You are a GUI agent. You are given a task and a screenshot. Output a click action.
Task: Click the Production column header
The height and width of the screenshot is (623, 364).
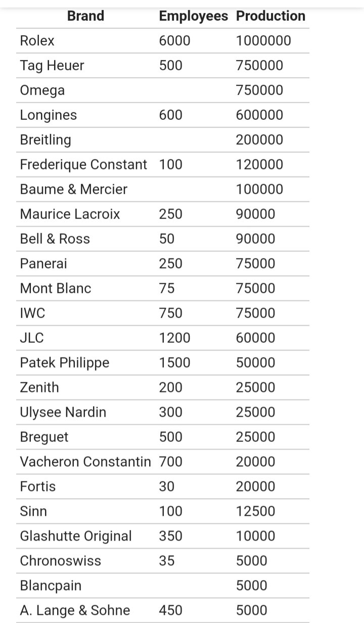click(270, 16)
